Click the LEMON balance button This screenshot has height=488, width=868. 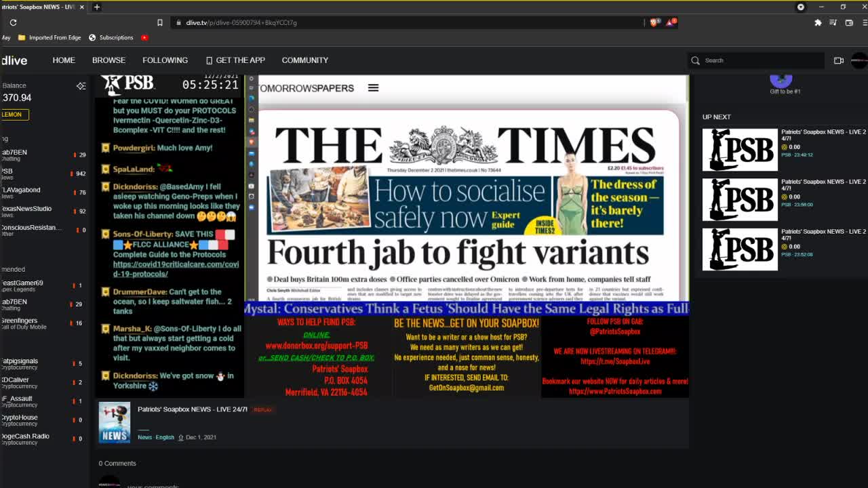point(14,114)
